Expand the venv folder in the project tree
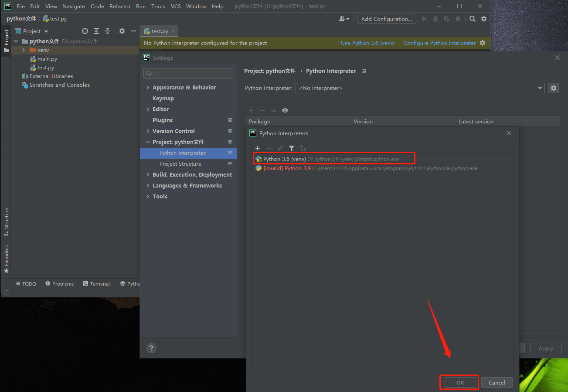 pos(24,50)
